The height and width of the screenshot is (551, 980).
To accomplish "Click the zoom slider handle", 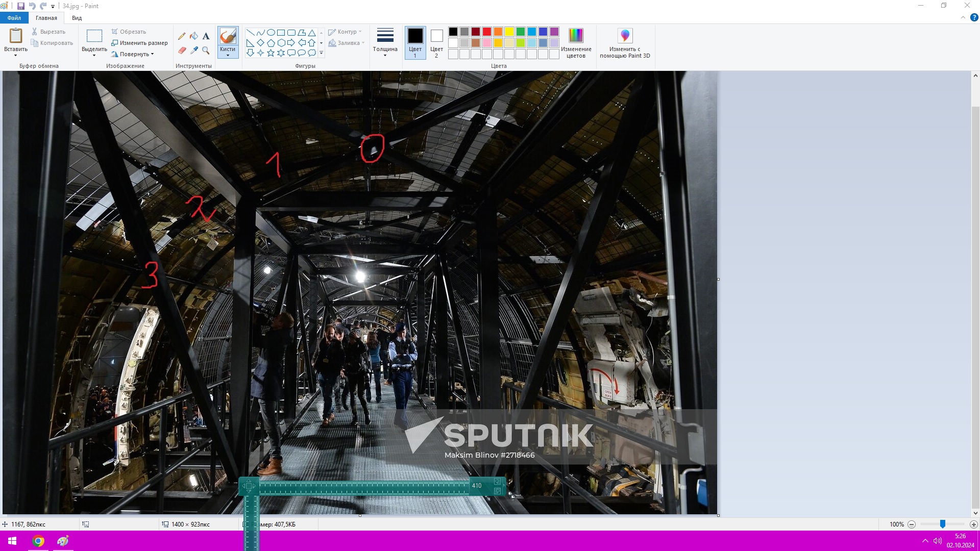I will 943,524.
